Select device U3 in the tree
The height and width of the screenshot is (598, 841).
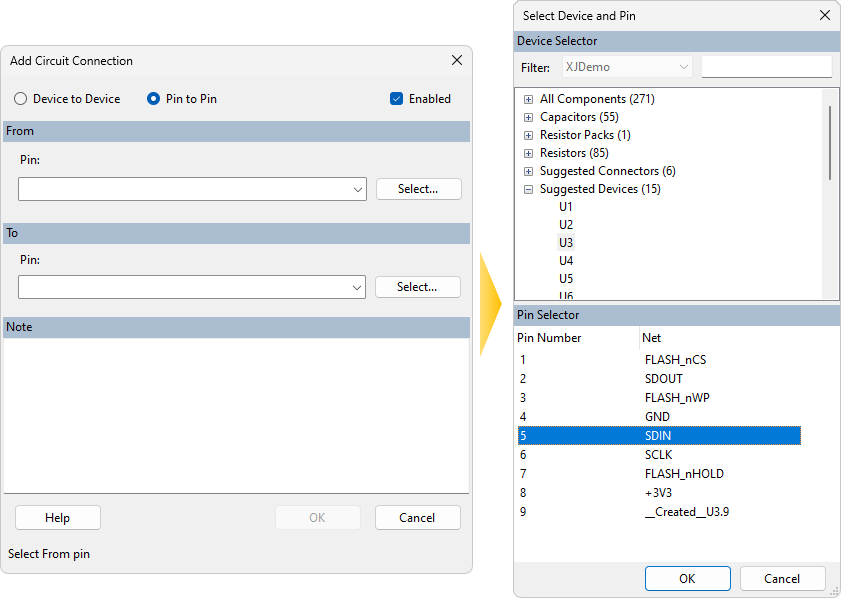566,242
